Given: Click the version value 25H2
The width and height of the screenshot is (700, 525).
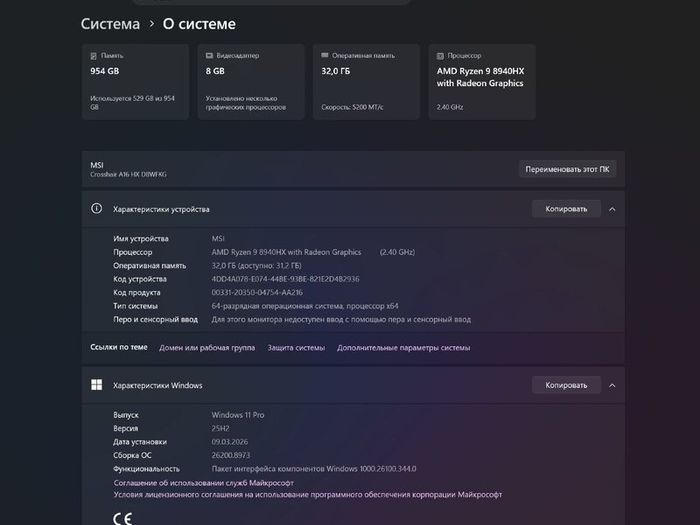Looking at the screenshot, I should (220, 428).
